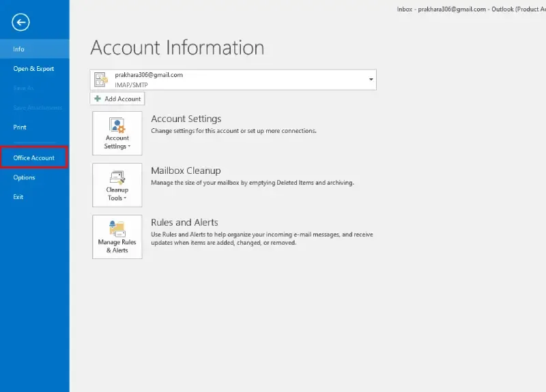Open the Cleanup Tools dropdown button
The image size is (546, 392).
(x=117, y=185)
